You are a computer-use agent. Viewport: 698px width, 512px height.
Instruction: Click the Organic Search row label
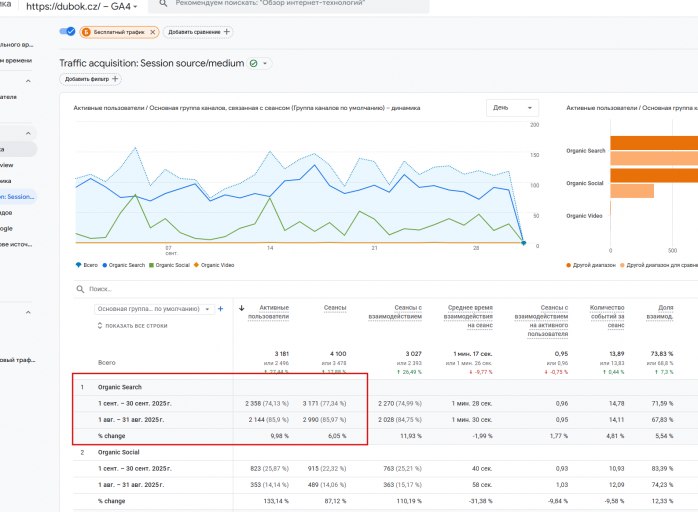[120, 386]
